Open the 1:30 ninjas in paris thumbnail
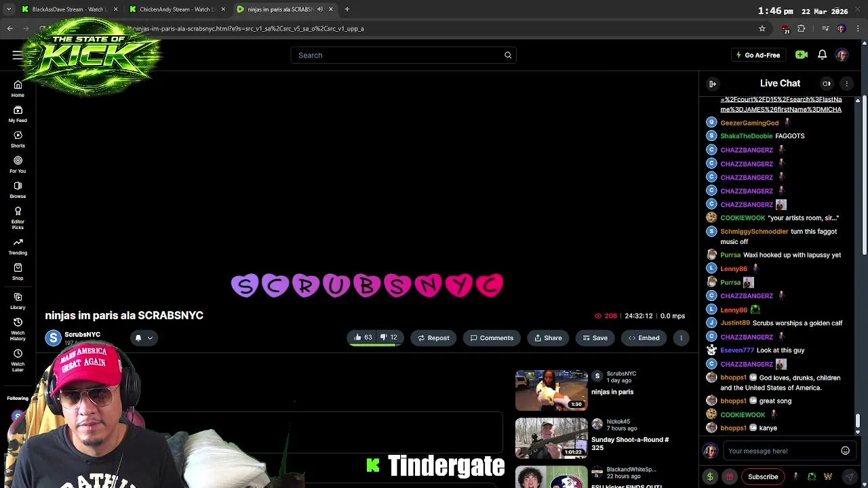This screenshot has height=488, width=868. point(551,390)
